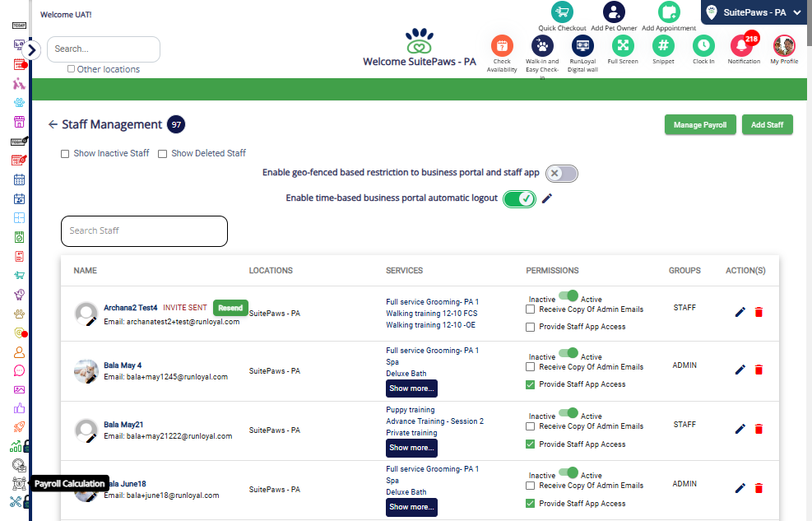Click the purple thumbs-up sidebar icon
Viewport: 812px width, 521px height.
[19, 408]
